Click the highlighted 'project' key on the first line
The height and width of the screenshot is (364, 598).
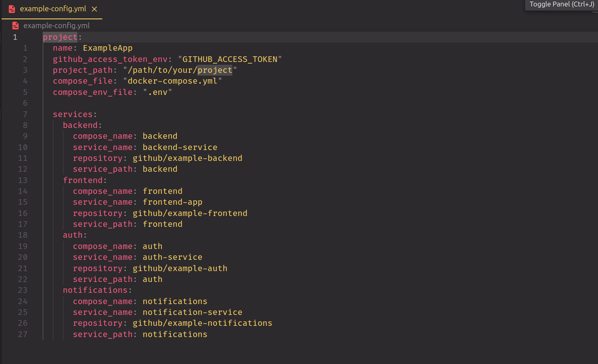pyautogui.click(x=60, y=37)
